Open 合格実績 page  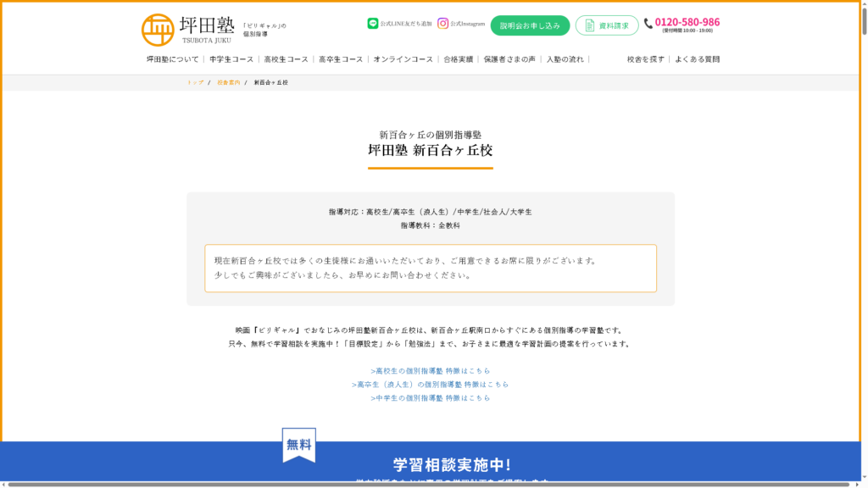click(x=458, y=59)
